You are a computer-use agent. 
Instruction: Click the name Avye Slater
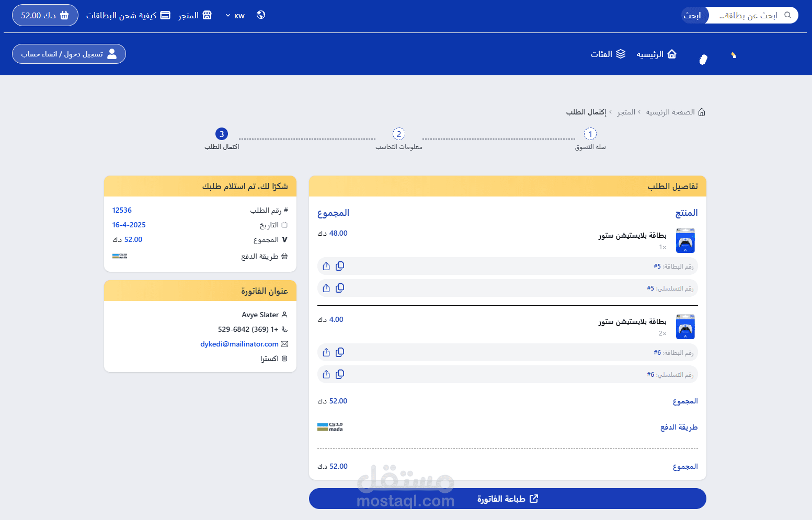[x=260, y=315]
